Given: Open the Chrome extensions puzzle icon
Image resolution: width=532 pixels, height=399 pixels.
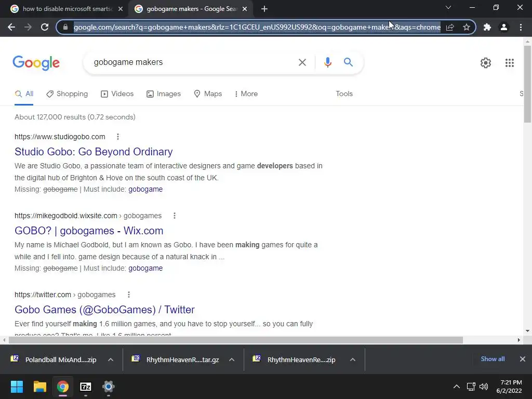Looking at the screenshot, I should [487, 27].
